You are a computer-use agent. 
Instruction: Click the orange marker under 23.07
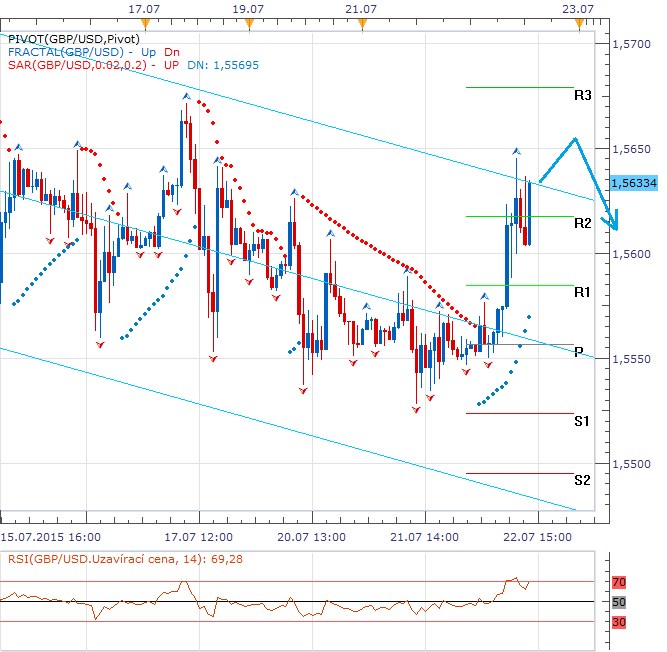(579, 23)
